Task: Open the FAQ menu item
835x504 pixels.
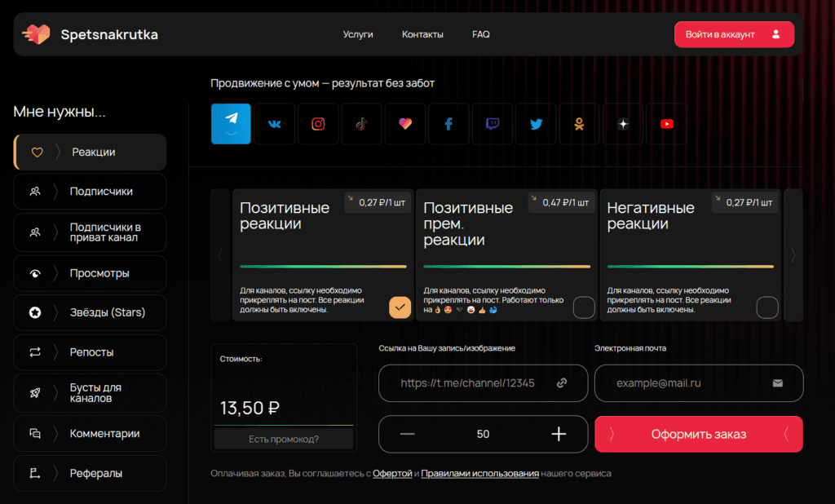Action: (x=481, y=34)
